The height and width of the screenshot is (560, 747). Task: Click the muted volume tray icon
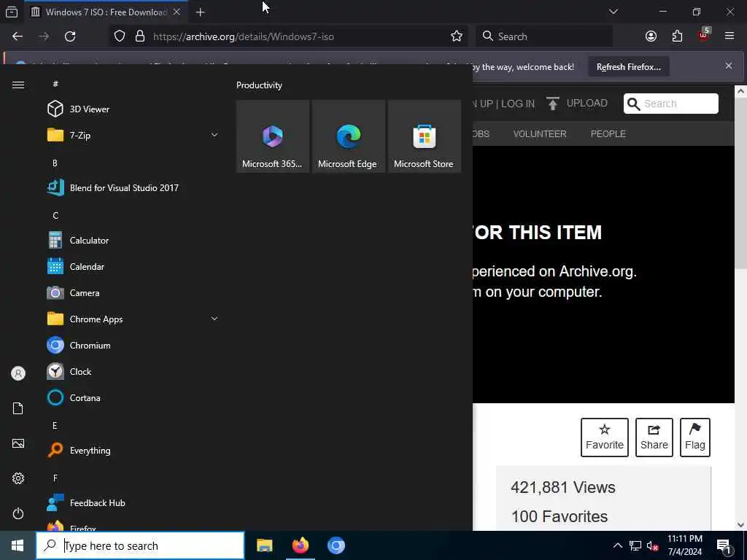click(652, 545)
